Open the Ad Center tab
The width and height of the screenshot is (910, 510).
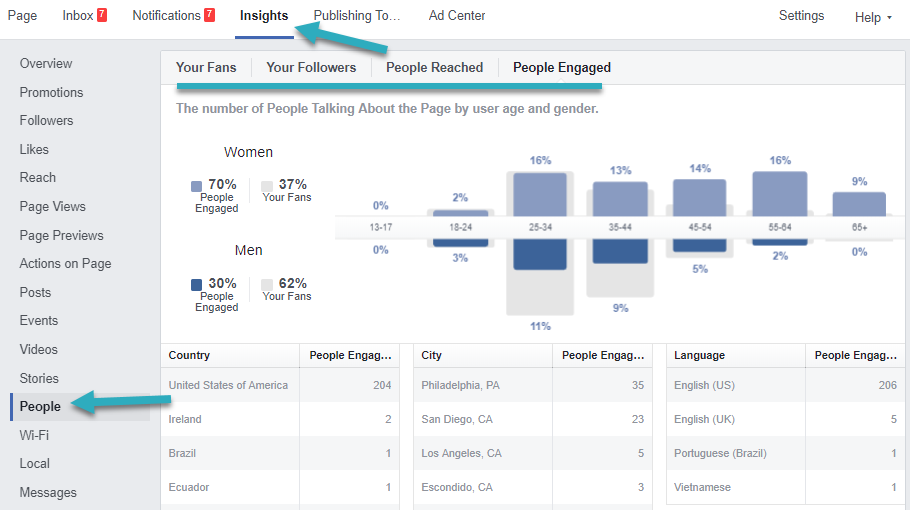(457, 16)
